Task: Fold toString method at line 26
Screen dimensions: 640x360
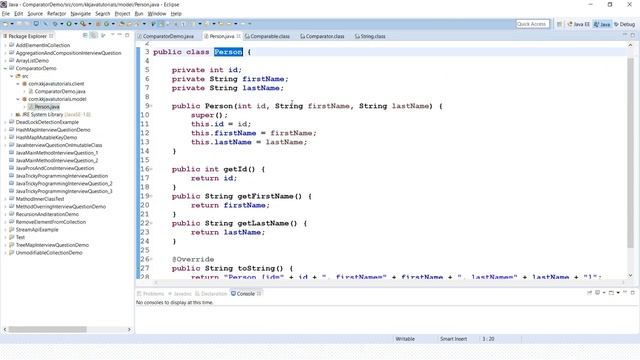Action: point(151,259)
